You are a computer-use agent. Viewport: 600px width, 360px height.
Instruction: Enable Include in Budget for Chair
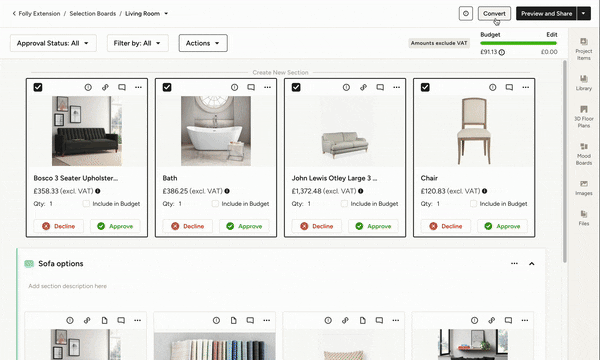473,204
